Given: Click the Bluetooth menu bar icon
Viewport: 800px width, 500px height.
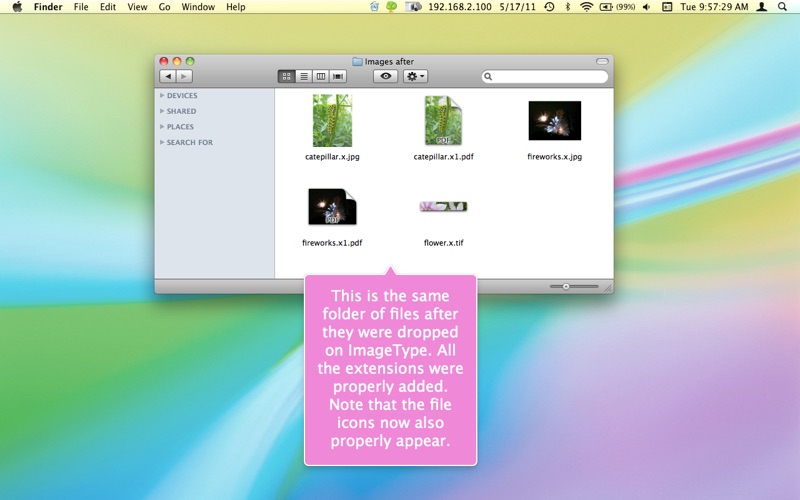Looking at the screenshot, I should tap(568, 7).
